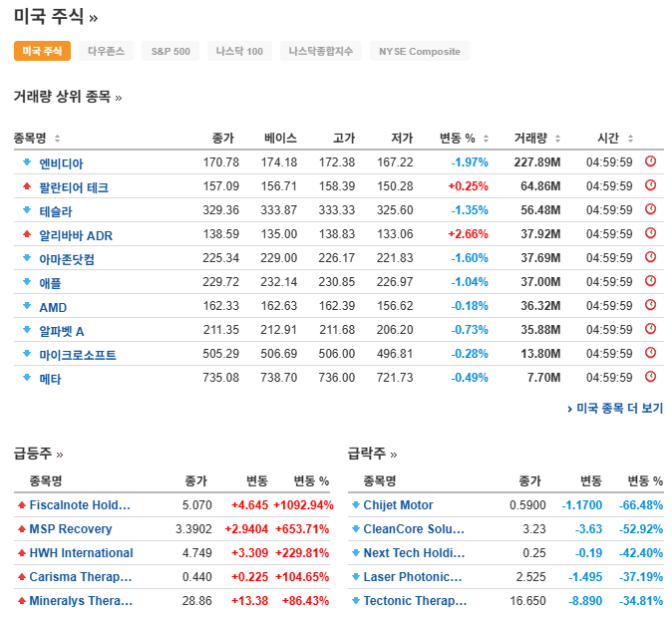Open the 급락주 » section link
The width and height of the screenshot is (672, 618).
[x=372, y=454]
